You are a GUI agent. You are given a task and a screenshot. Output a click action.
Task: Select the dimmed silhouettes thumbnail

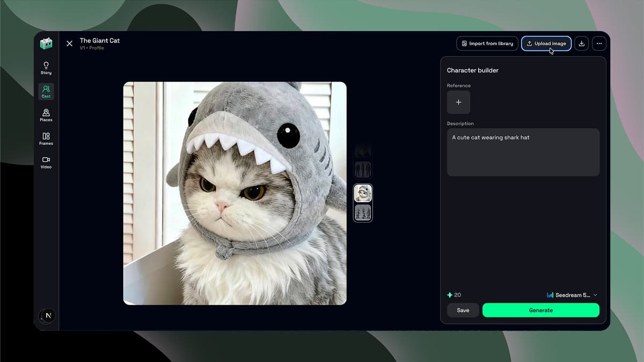363,169
